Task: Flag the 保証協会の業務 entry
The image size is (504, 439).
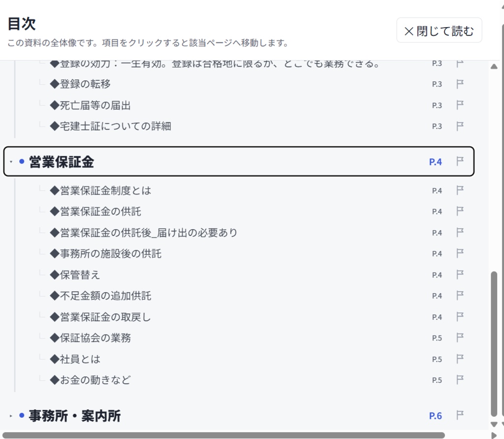Action: (x=460, y=338)
